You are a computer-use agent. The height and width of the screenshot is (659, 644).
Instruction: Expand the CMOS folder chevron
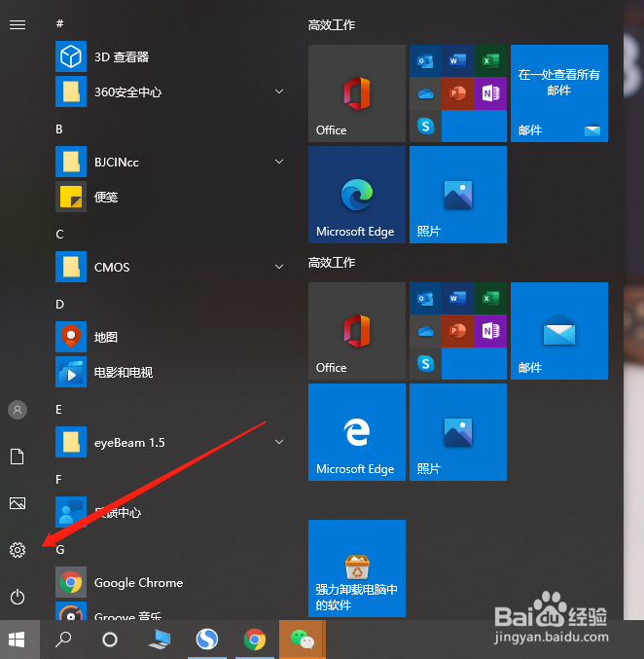click(x=279, y=267)
